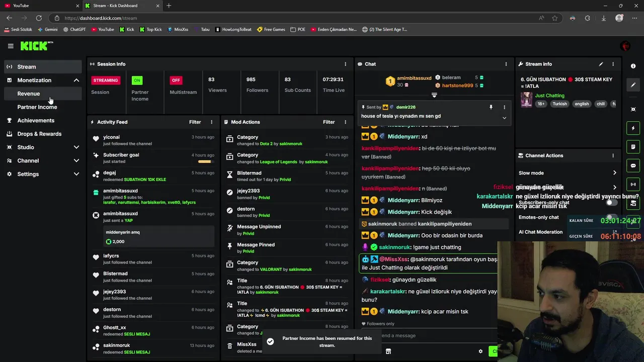
Task: Open Free Games bookmark in bookmarks bar
Action: [x=271, y=29]
